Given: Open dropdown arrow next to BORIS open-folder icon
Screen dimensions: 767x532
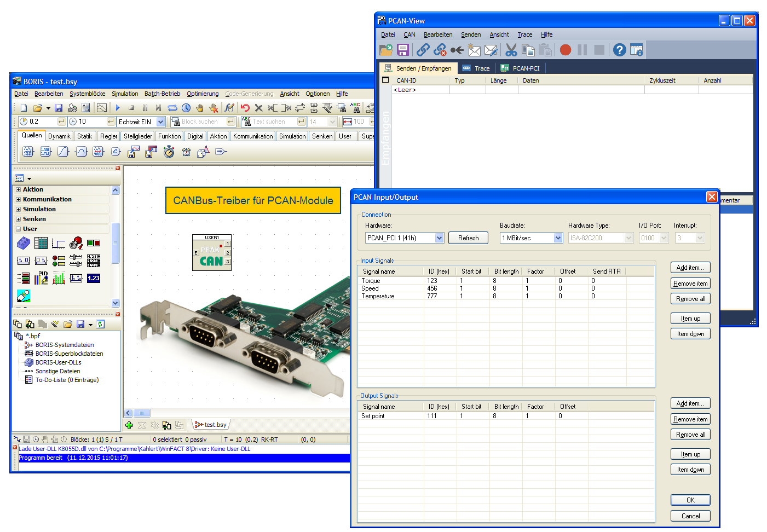Looking at the screenshot, I should (48, 108).
